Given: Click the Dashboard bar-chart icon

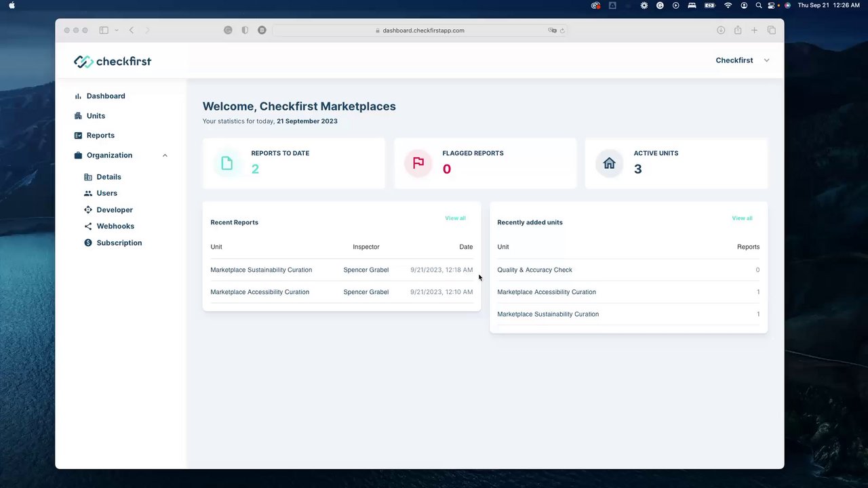Looking at the screenshot, I should pyautogui.click(x=78, y=96).
